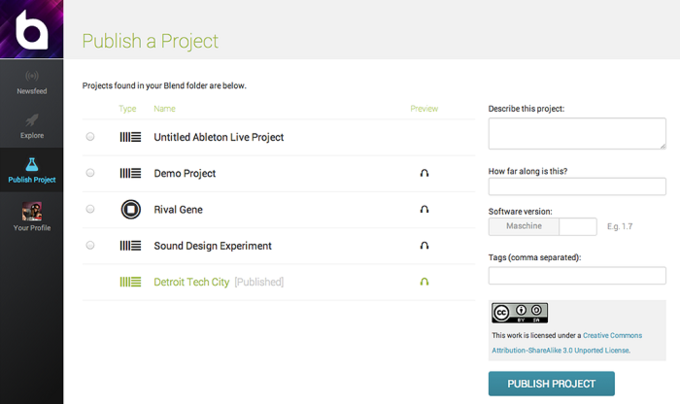Click the Blend logo icon

32,29
